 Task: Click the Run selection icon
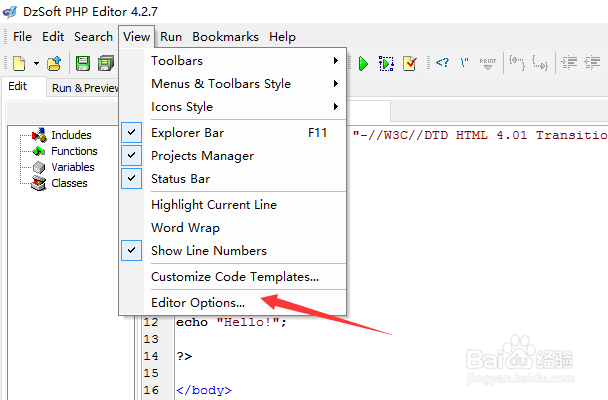[386, 63]
